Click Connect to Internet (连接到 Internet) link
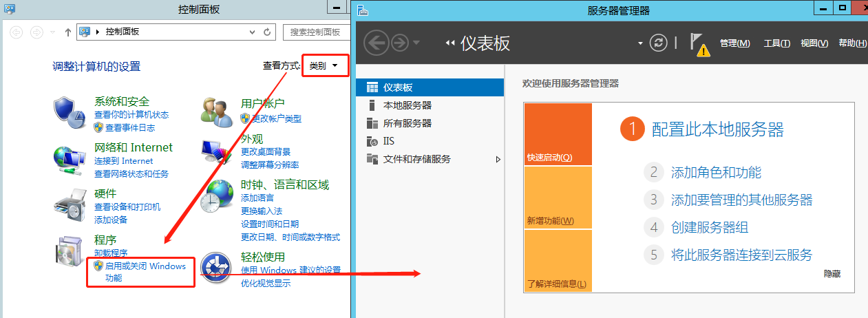This screenshot has height=318, width=868. point(124,160)
